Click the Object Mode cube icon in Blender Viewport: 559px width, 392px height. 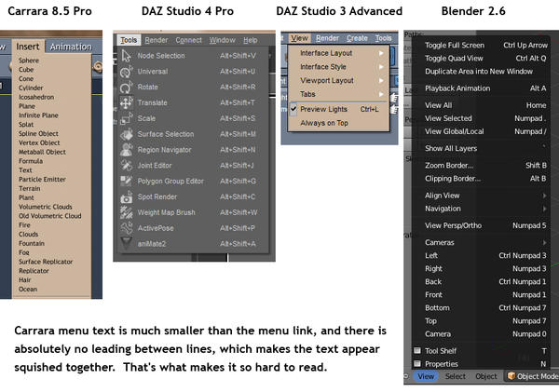(x=511, y=376)
